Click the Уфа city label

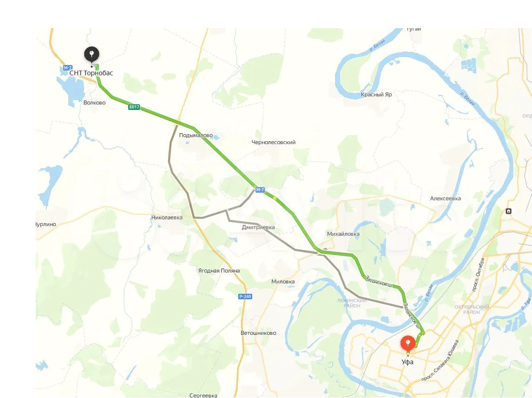click(408, 362)
